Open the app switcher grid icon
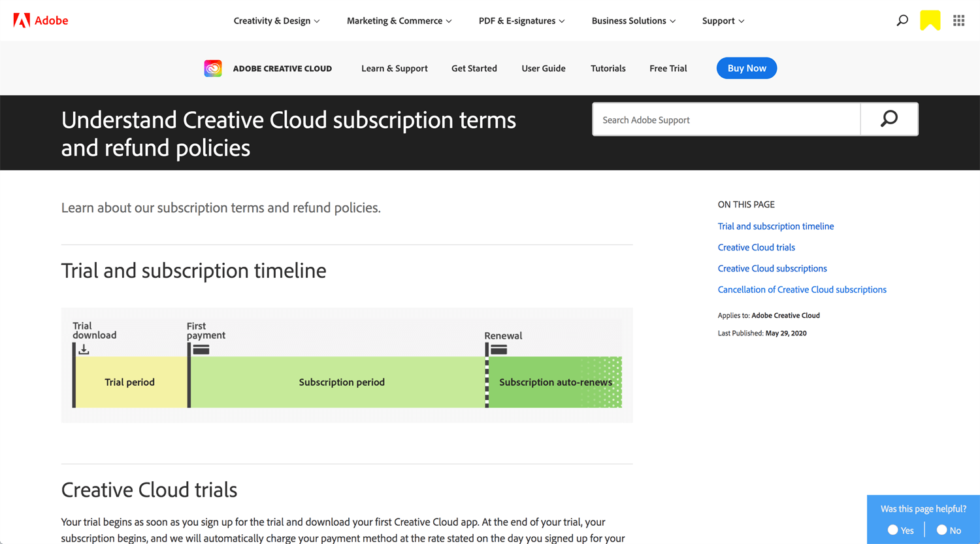Screen dimensions: 980x544 [x=958, y=20]
